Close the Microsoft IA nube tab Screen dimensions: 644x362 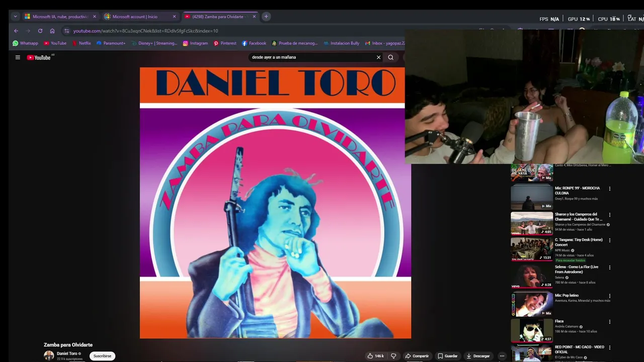94,17
